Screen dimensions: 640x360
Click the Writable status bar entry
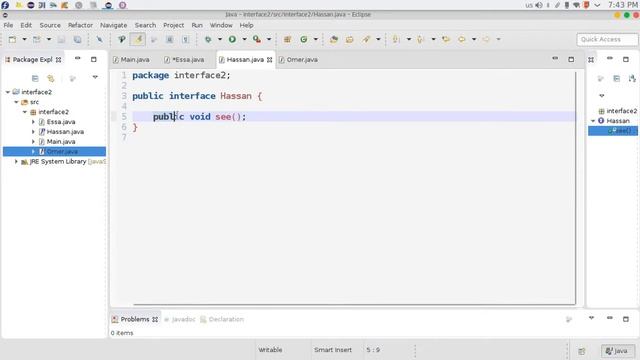point(270,350)
